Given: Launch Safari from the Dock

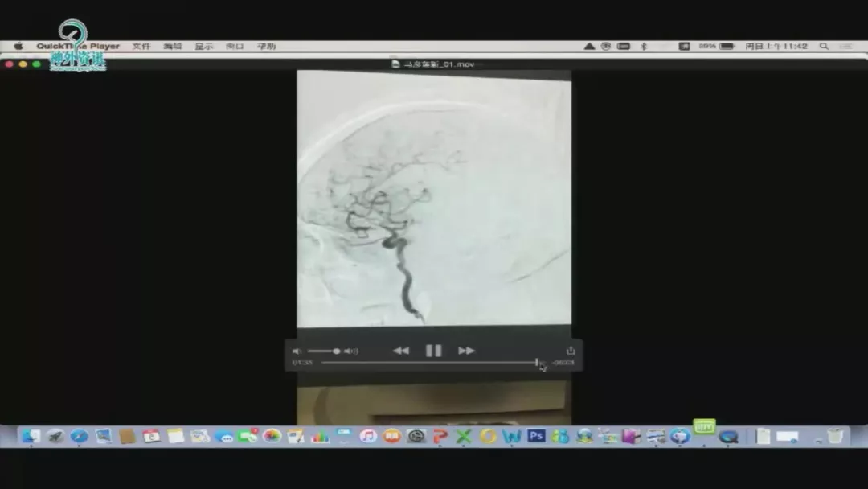Looking at the screenshot, I should click(79, 437).
